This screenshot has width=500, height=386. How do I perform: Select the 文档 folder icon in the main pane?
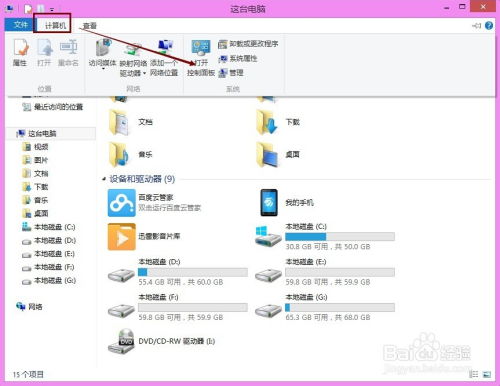(x=119, y=122)
